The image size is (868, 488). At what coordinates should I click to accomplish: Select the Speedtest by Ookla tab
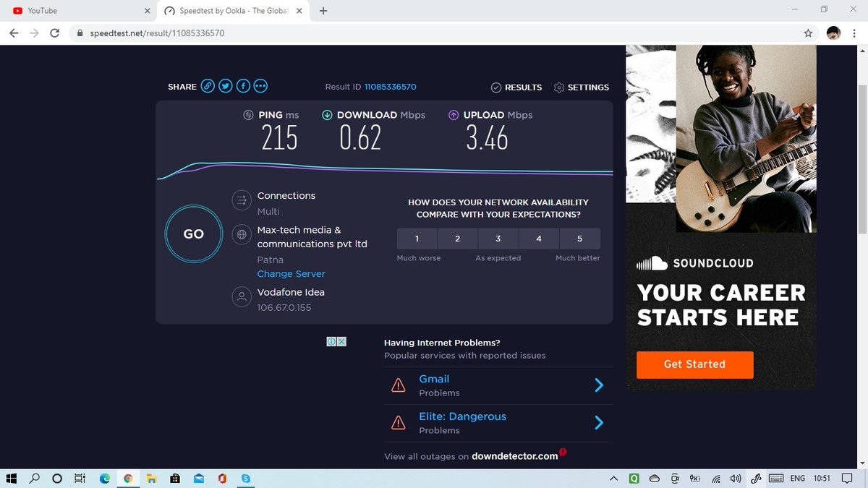tap(234, 11)
